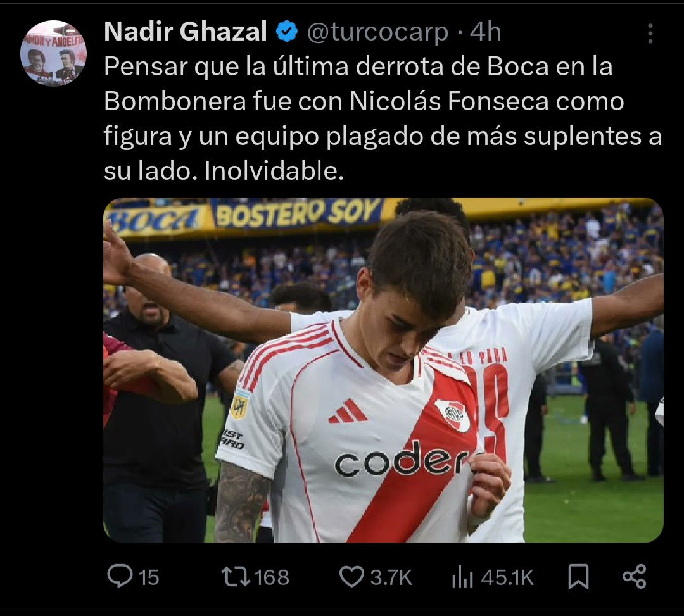Click the reply speech bubble icon
Screen dimensions: 684x616
120,576
